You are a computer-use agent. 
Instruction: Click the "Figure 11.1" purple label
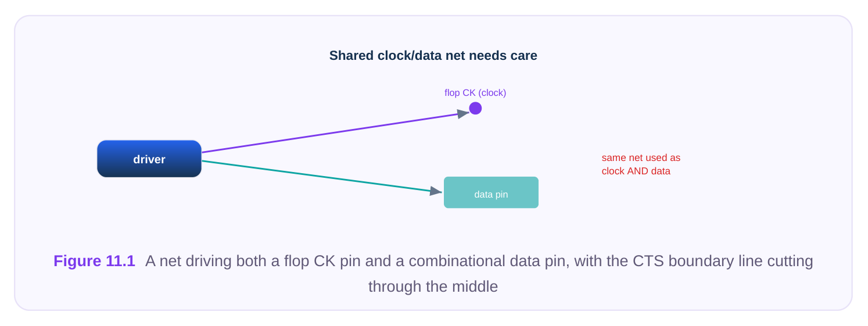(94, 261)
